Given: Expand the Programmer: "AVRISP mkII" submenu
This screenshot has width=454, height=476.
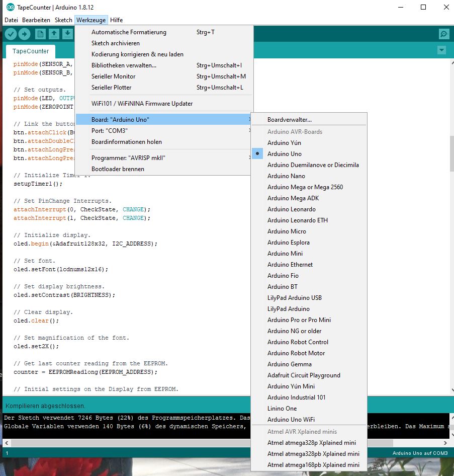Looking at the screenshot, I should tap(163, 158).
